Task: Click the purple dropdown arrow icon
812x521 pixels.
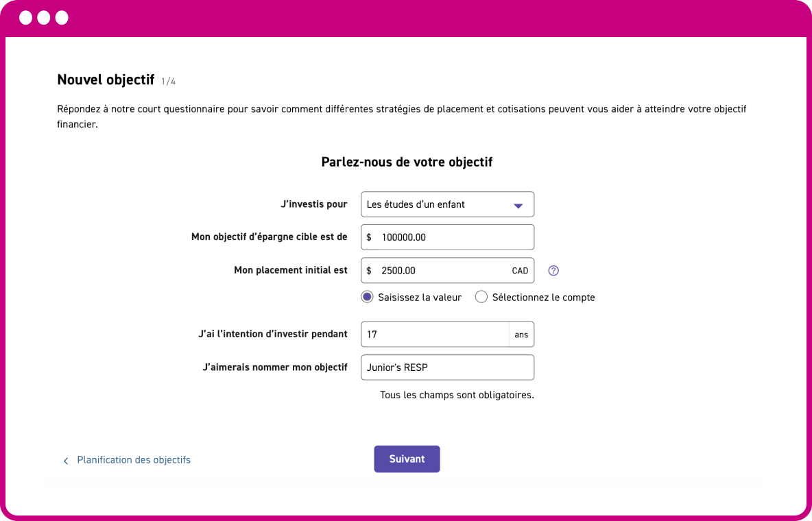Action: (518, 205)
